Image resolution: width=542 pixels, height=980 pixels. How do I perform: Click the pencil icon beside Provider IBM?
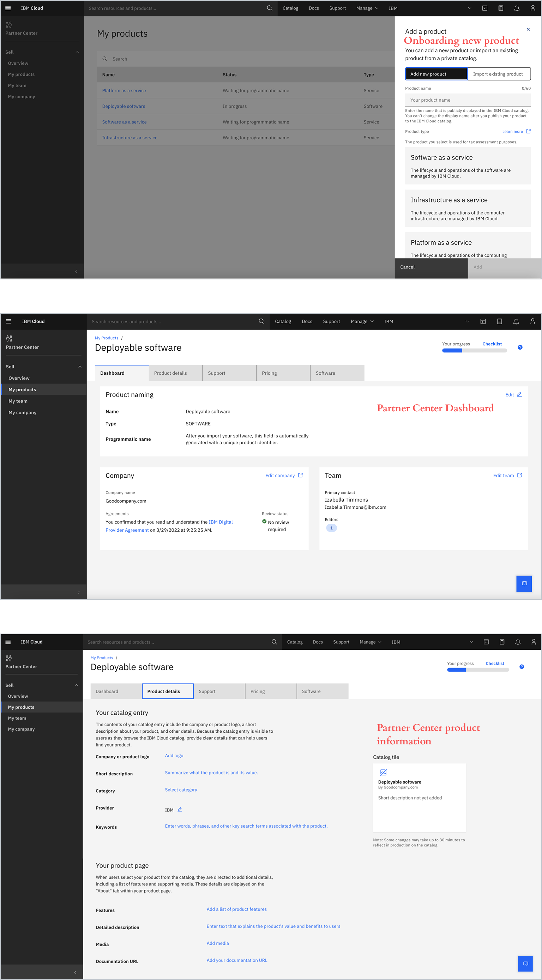click(x=180, y=810)
